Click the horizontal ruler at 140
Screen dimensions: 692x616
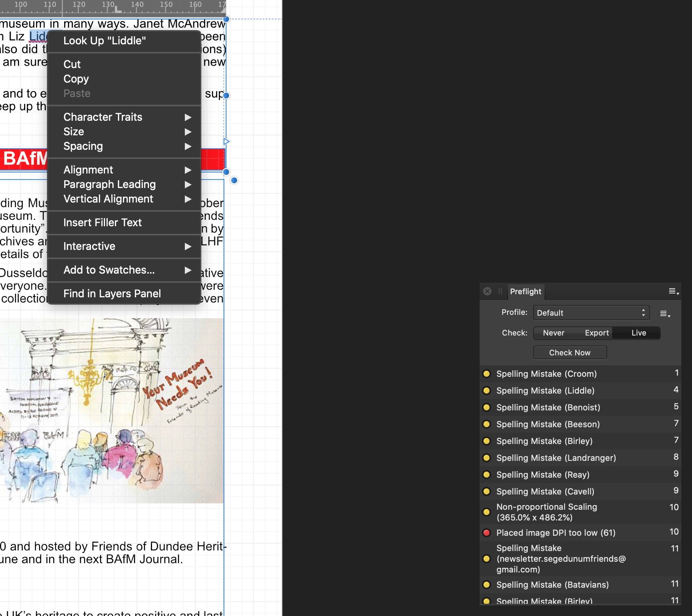[137, 5]
